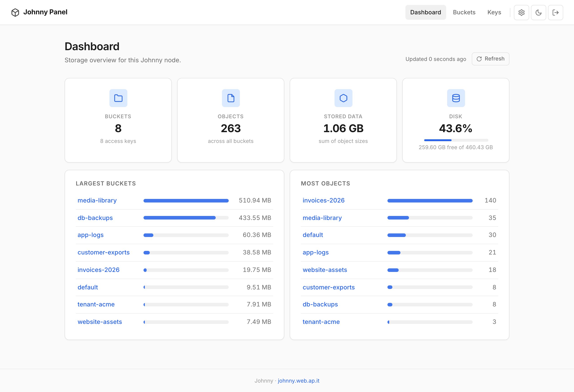Open customer-exports in Largest Buckets
This screenshot has height=392, width=574.
pos(104,252)
